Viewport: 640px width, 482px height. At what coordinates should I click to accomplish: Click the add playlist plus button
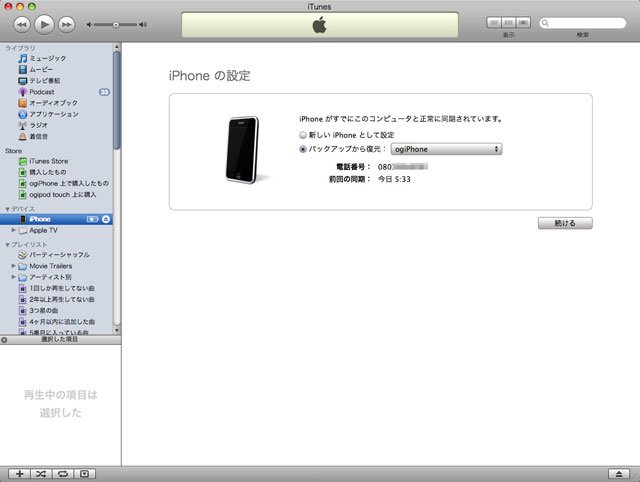[19, 473]
